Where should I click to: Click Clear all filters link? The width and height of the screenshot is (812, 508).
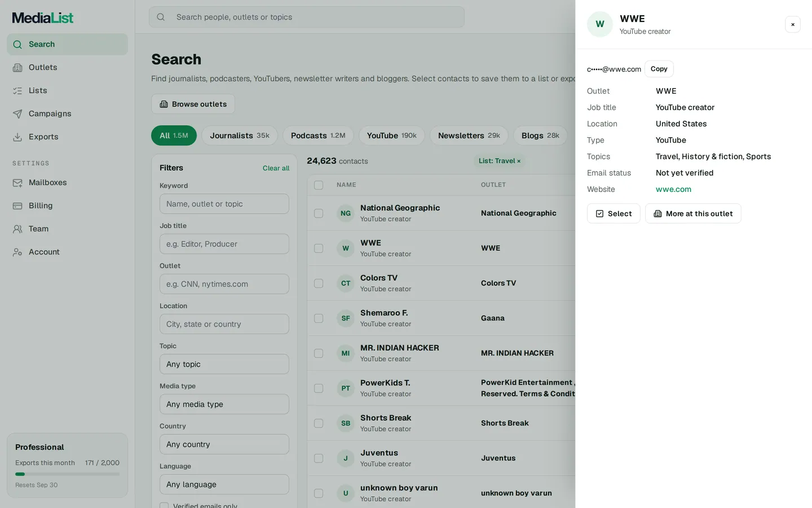276,168
